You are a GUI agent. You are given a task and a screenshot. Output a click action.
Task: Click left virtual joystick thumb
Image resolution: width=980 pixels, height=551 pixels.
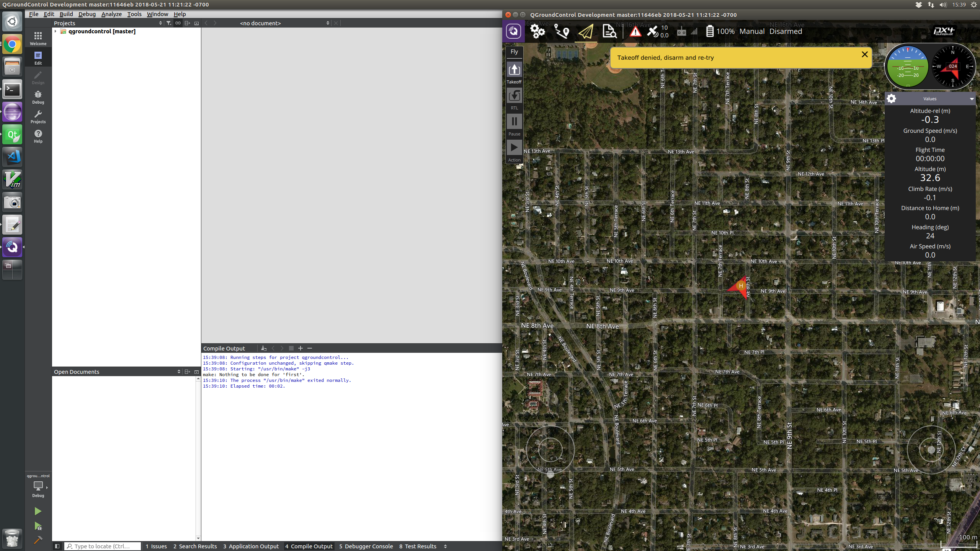pyautogui.click(x=550, y=474)
